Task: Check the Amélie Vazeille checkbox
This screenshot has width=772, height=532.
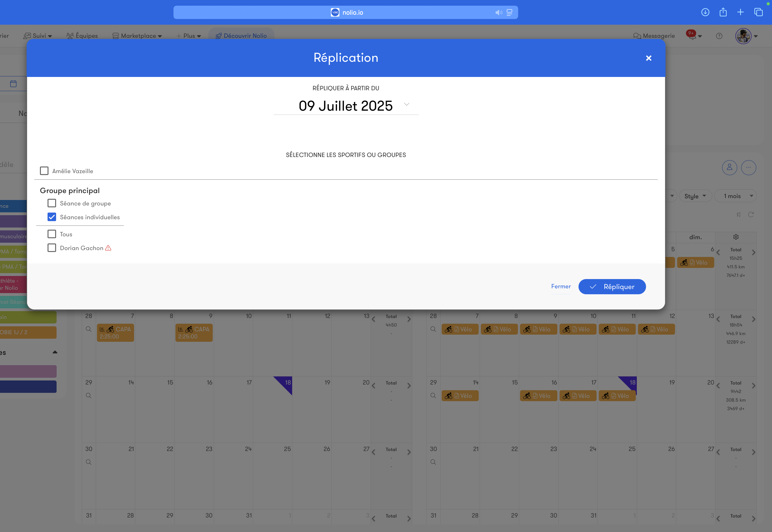Action: click(x=44, y=171)
